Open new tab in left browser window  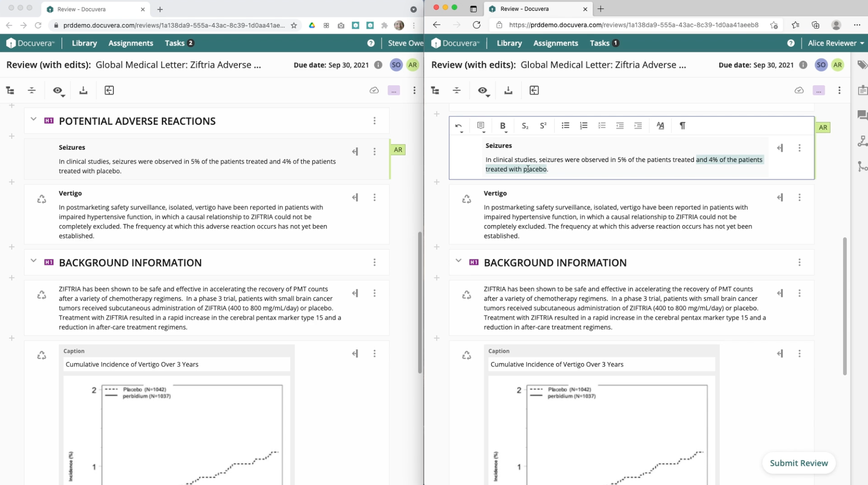point(160,9)
